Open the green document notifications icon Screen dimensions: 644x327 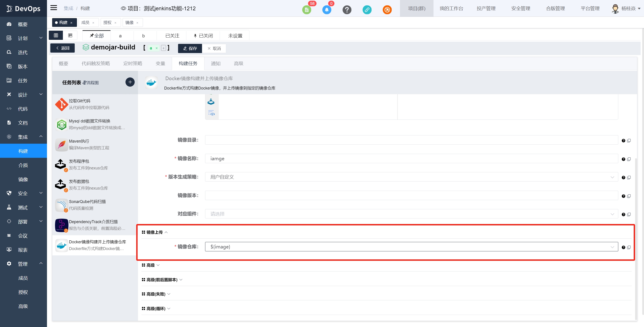[x=306, y=10]
